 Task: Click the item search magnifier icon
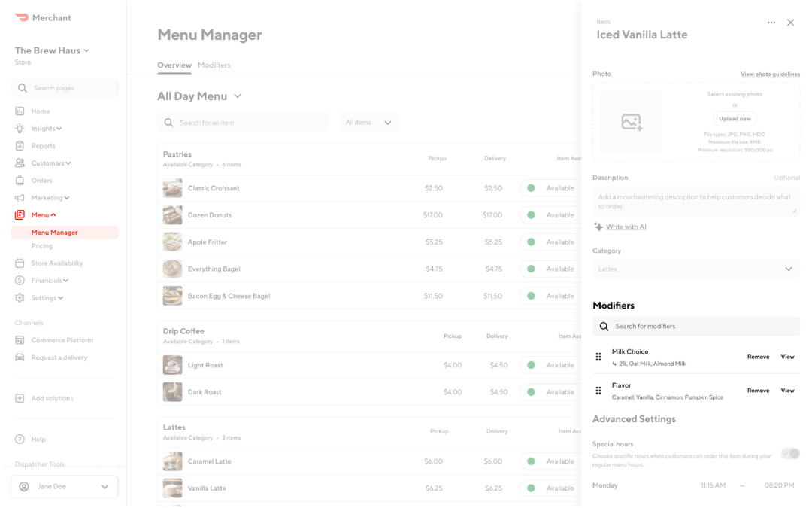[x=168, y=123]
